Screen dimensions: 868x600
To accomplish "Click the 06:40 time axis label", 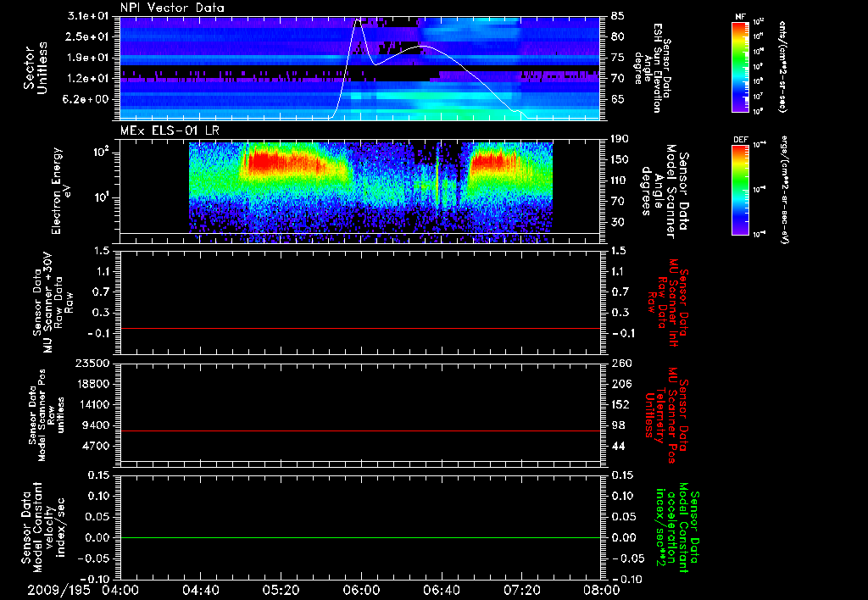I will point(441,591).
